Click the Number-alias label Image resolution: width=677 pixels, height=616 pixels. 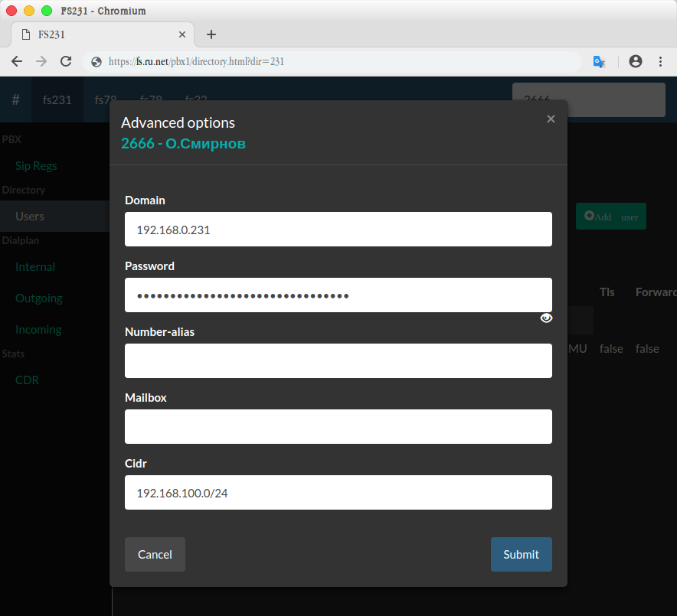[x=160, y=332]
